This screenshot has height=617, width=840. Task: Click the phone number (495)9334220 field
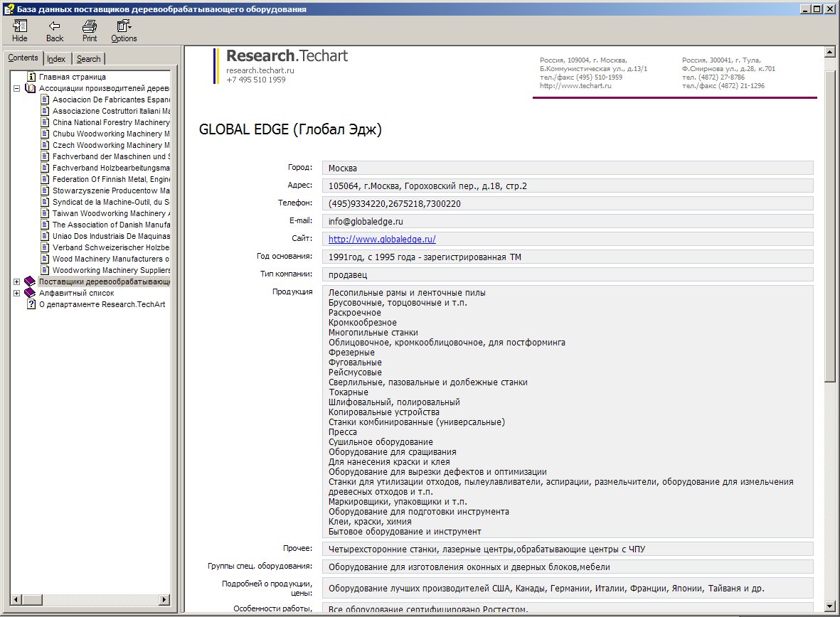568,203
